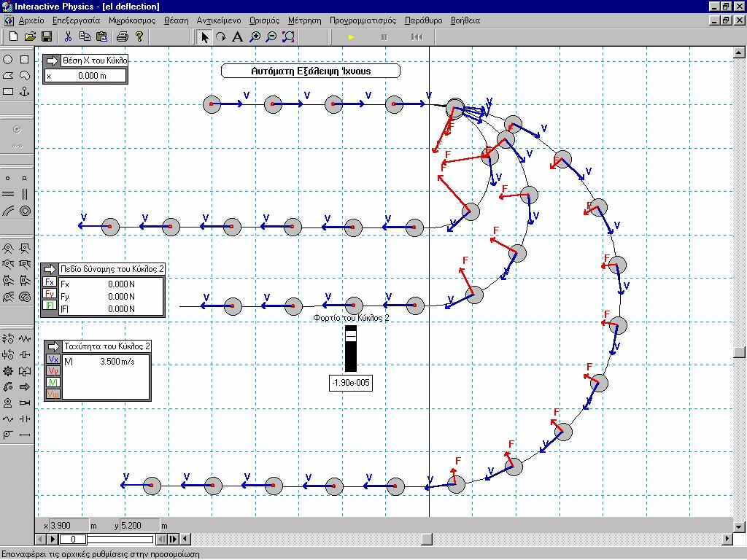Click the Copy icon in toolbar

click(85, 36)
